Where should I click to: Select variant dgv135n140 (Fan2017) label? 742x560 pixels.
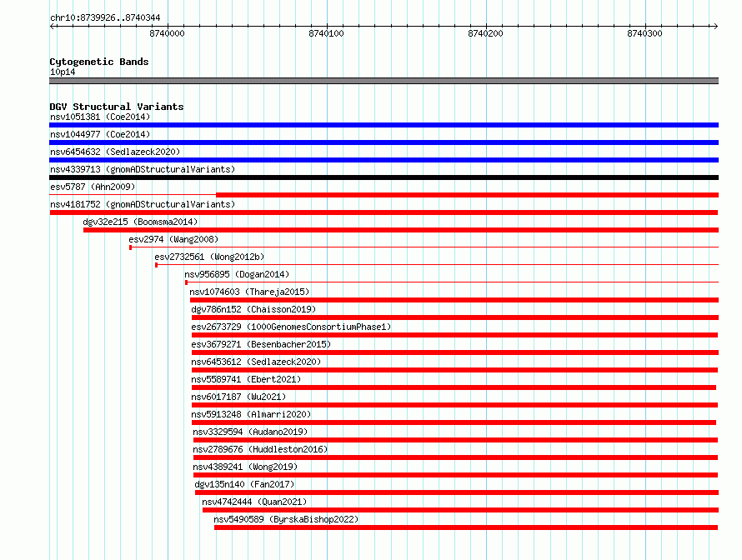tap(244, 484)
